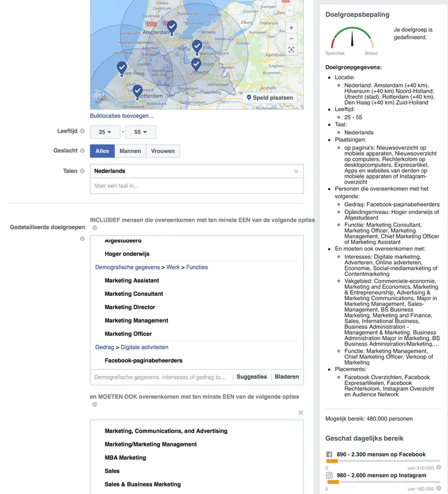Click the Voer een taal in input field
The height and width of the screenshot is (494, 448).
(197, 186)
